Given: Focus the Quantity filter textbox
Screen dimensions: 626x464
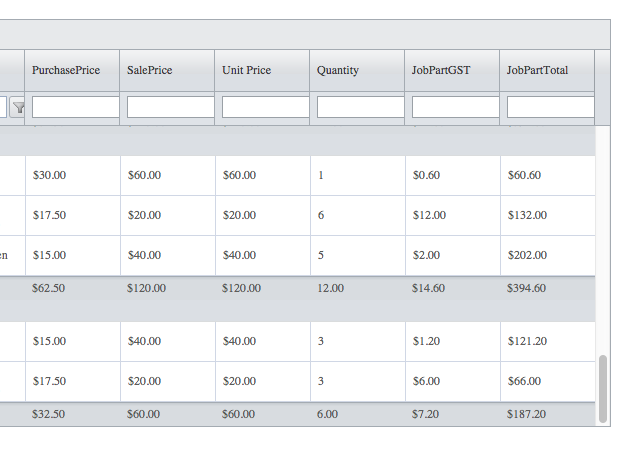Looking at the screenshot, I should click(360, 107).
